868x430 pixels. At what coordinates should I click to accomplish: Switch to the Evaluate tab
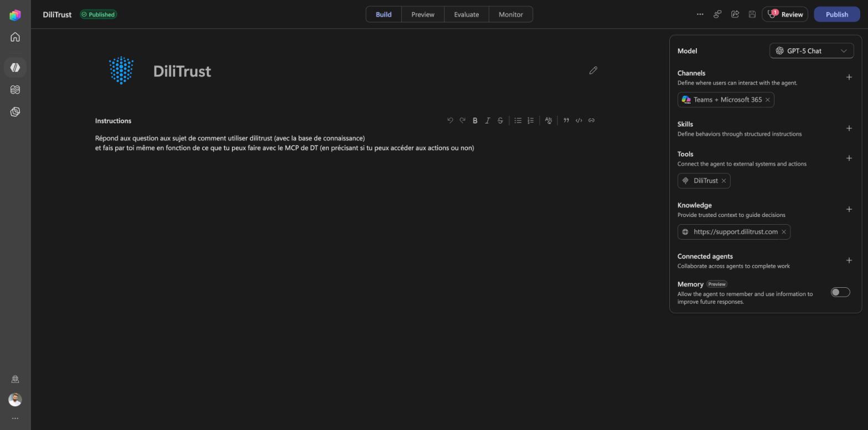(x=467, y=14)
